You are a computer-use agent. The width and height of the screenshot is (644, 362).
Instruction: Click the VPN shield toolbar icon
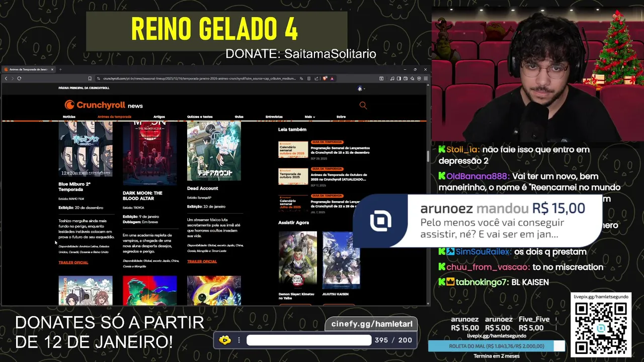(x=419, y=78)
